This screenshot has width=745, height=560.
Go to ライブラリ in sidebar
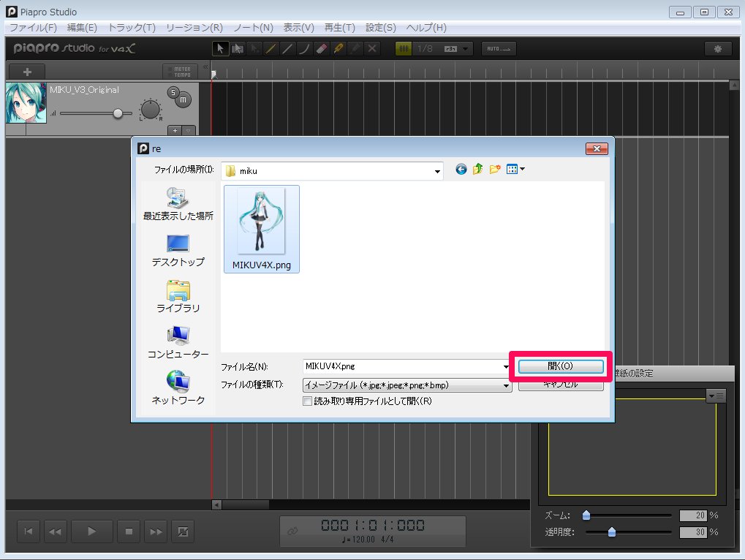coord(178,296)
